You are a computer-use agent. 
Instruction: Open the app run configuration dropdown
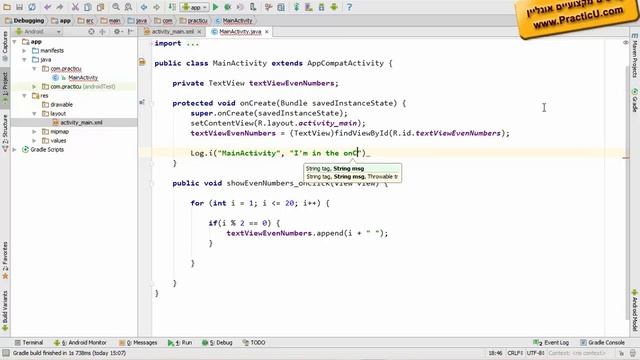point(195,7)
